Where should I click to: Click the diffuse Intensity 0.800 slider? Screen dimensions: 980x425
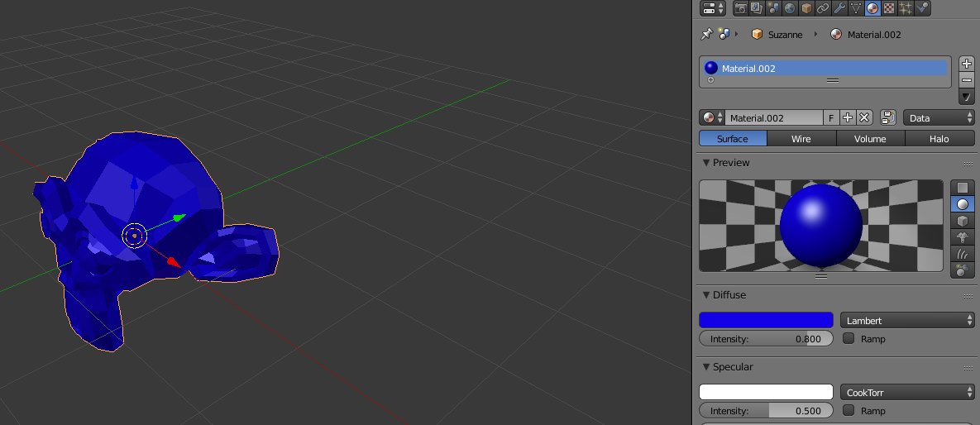767,339
